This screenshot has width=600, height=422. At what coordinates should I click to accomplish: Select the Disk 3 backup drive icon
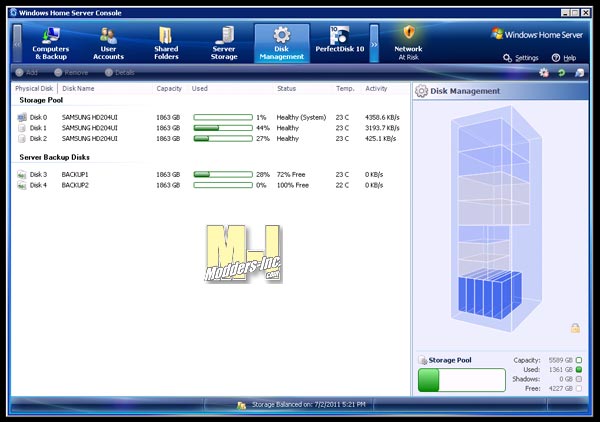pos(22,174)
